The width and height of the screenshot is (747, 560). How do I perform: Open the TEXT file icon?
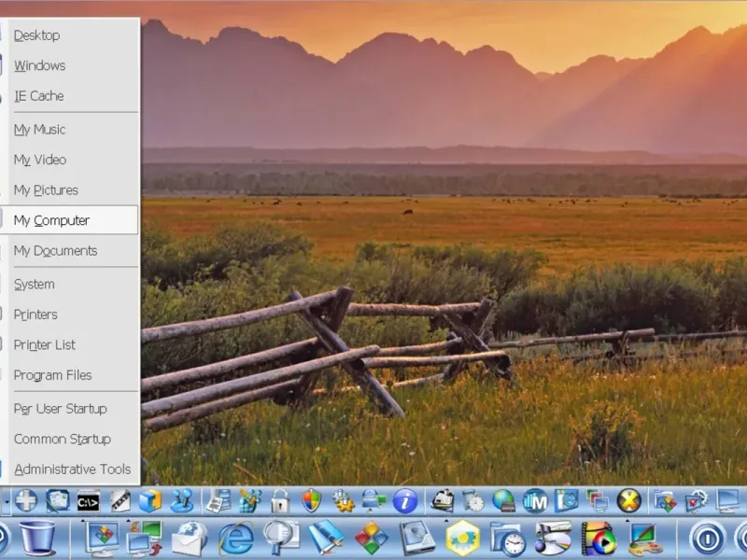(x=120, y=501)
